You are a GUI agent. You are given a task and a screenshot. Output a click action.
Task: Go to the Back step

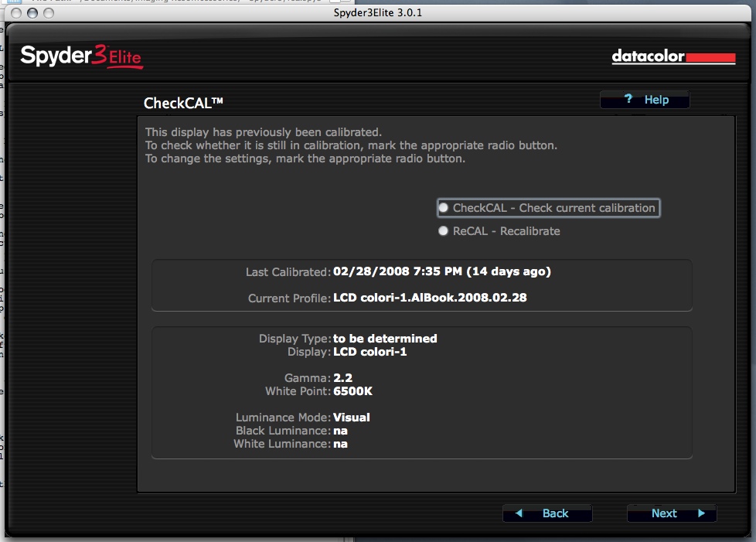[547, 513]
